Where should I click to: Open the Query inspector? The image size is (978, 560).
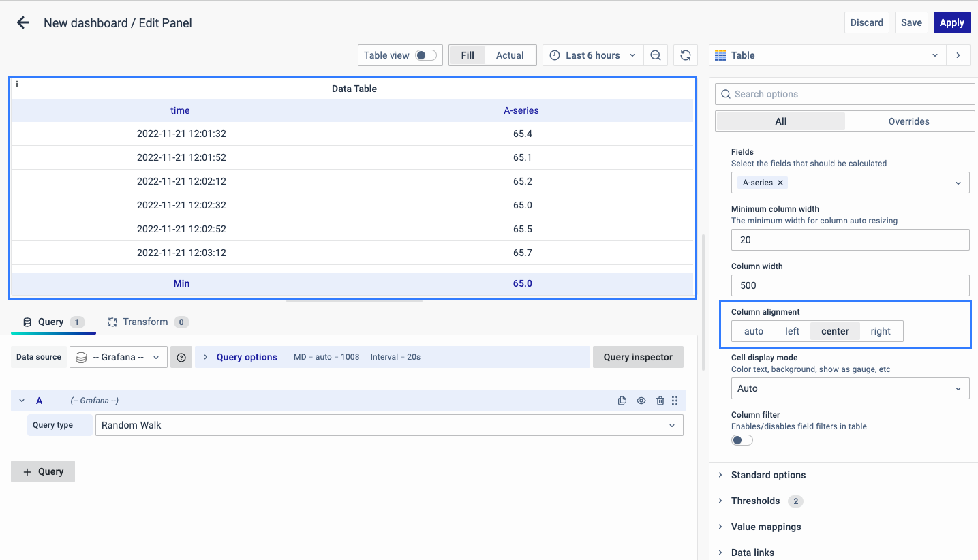[x=638, y=357]
